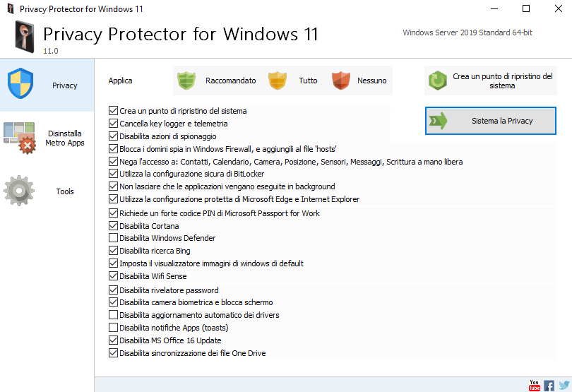Click the green Raccomandato shield icon
This screenshot has width=572, height=392.
[186, 81]
